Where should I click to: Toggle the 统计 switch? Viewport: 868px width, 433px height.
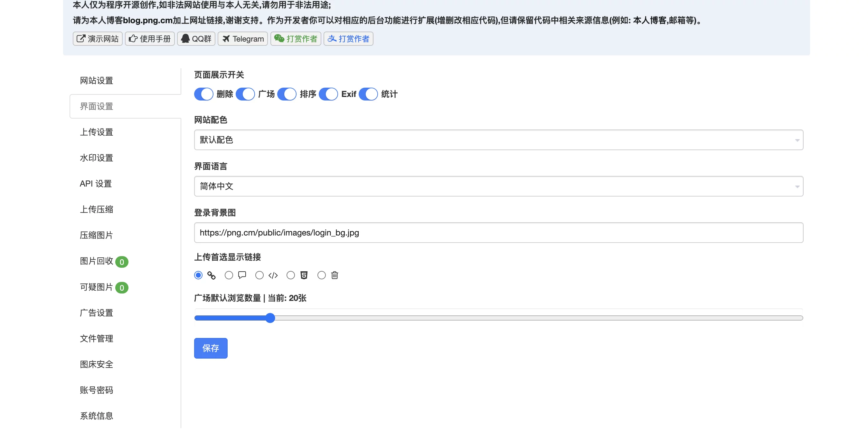point(368,94)
